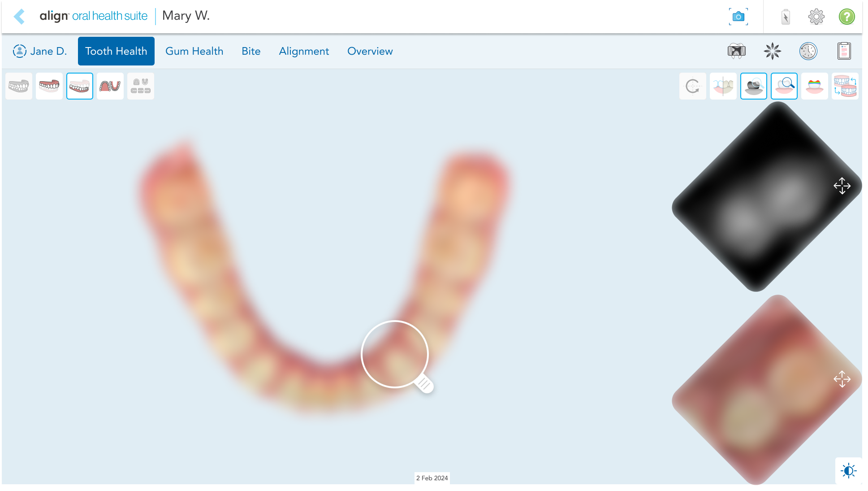The width and height of the screenshot is (868, 491).
Task: Open the tooth X-ray overlay tool
Action: tap(736, 51)
